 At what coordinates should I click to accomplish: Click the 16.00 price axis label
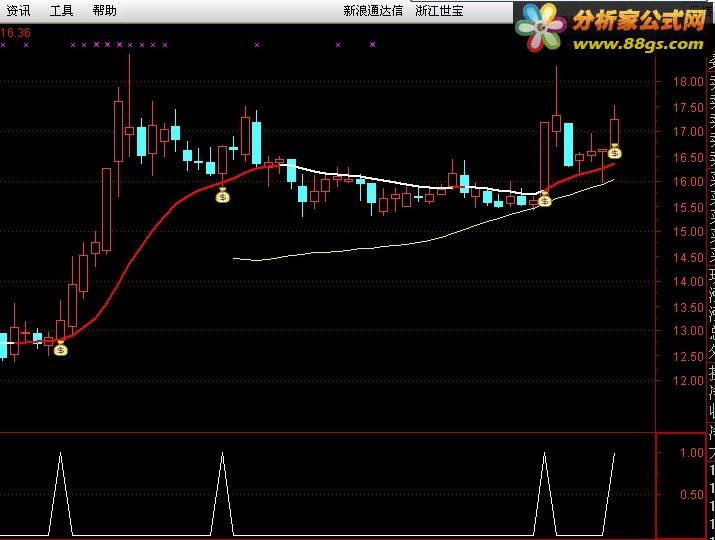[x=689, y=182]
